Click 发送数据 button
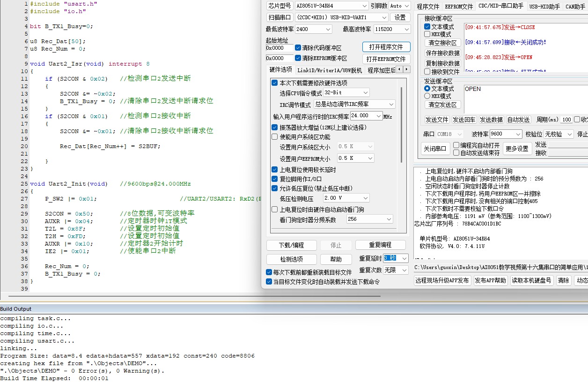588x382 pixels. click(x=491, y=120)
